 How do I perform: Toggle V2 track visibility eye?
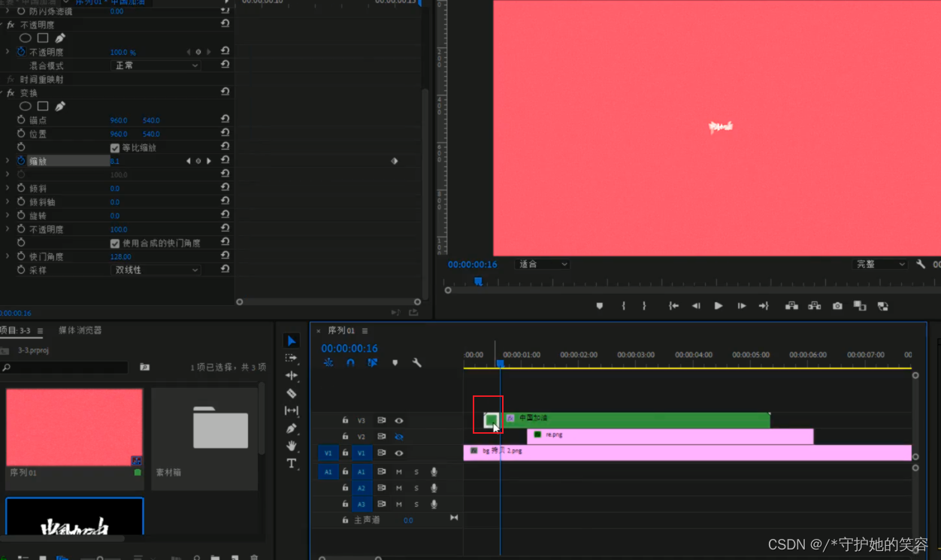click(399, 436)
